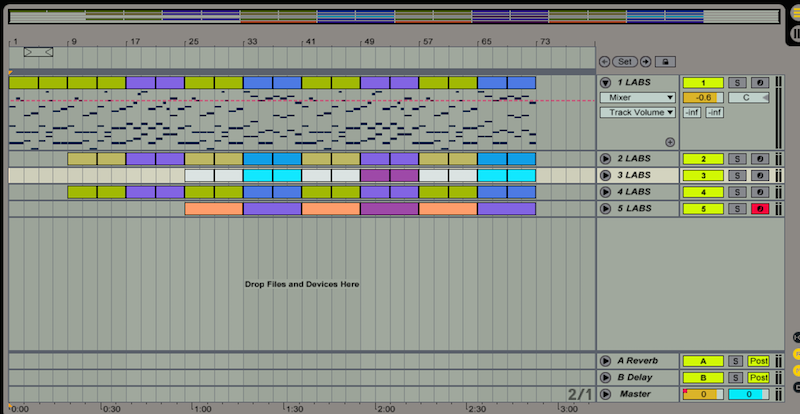Toggle the A Reverb track activator
This screenshot has width=800, height=414.
click(703, 361)
